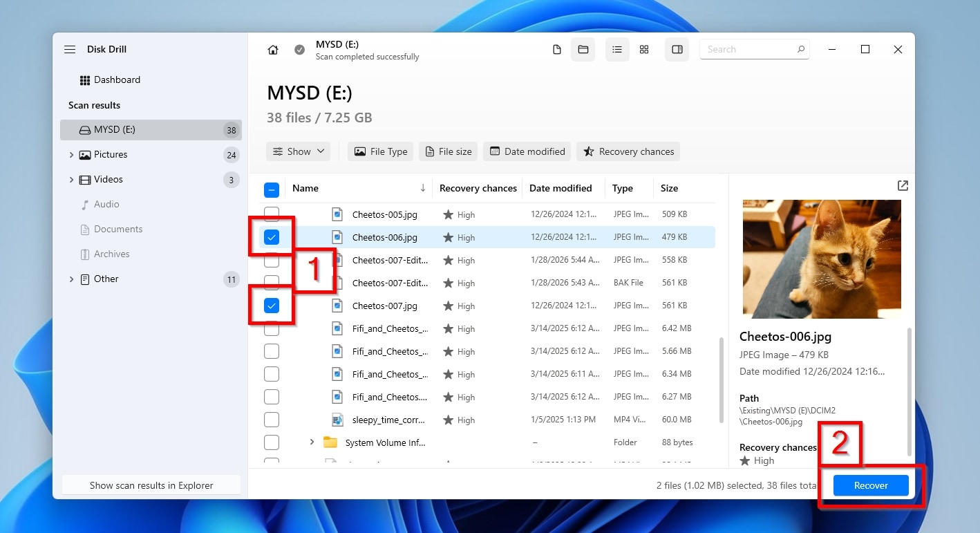
Task: Expand the System Volume Info folder arrow
Action: 312,442
